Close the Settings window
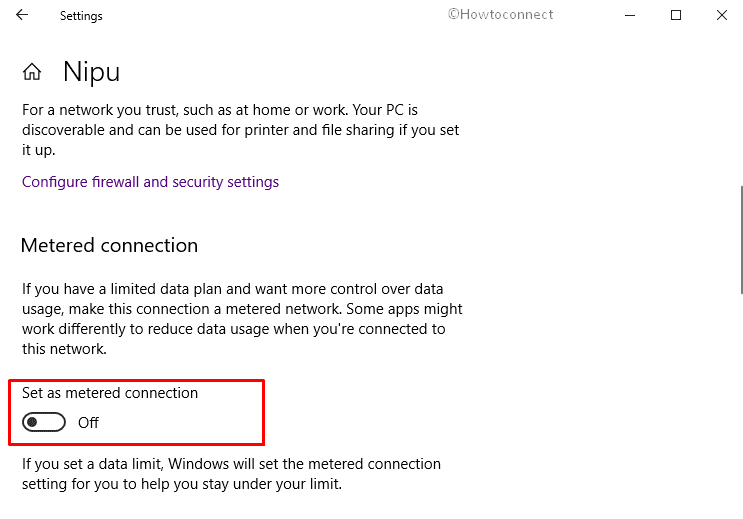743x519 pixels. tap(722, 15)
